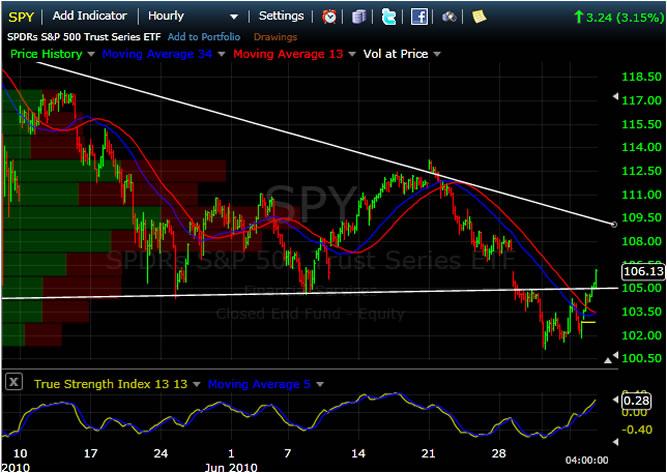Expand the Moving Average 5 dropdown
Screen dimensions: 667x473
click(x=320, y=385)
